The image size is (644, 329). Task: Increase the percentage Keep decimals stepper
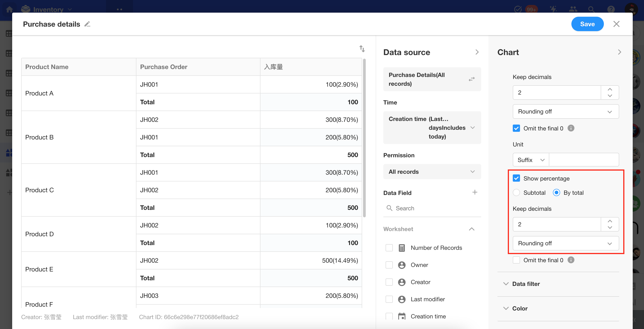click(610, 221)
